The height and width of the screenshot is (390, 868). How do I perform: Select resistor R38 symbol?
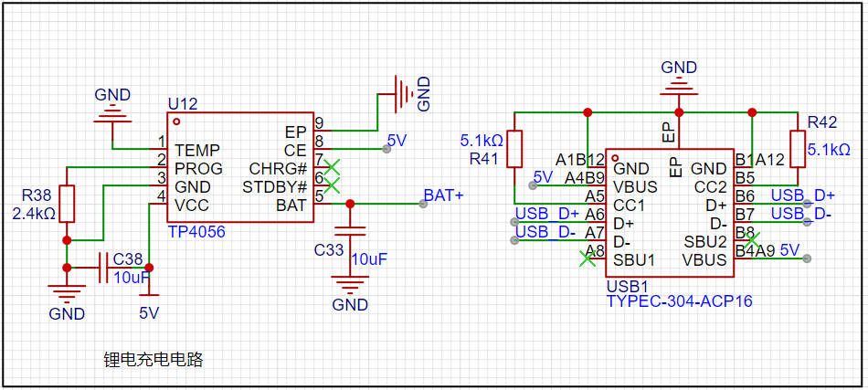click(x=67, y=204)
